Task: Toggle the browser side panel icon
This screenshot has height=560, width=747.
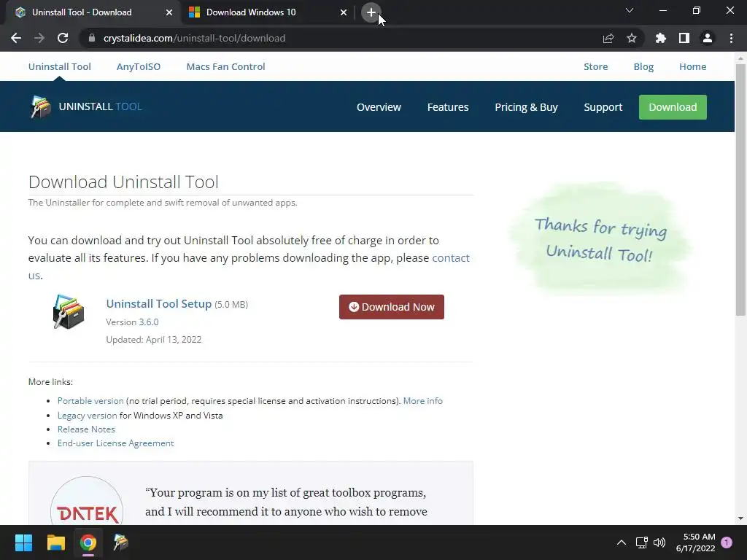Action: point(684,38)
